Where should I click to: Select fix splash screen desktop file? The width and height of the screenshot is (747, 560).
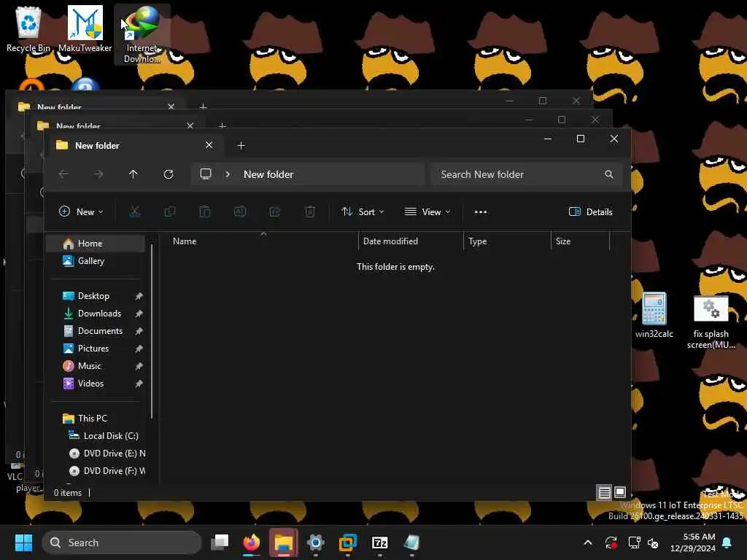711,322
